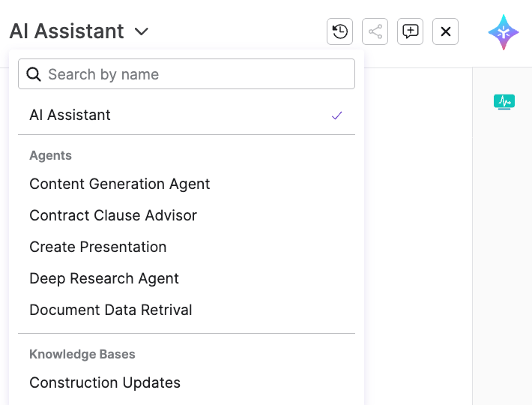Close the AI Assistant panel
This screenshot has height=405, width=532.
tap(445, 31)
